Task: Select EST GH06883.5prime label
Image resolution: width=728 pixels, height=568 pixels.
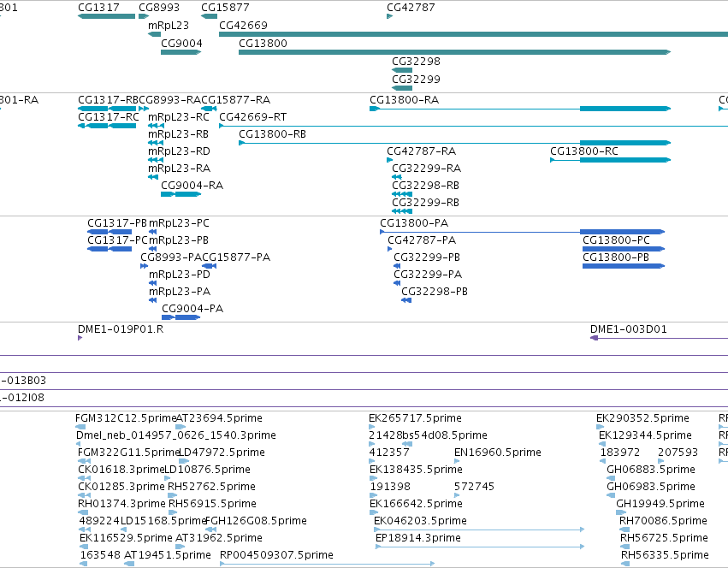Action: pos(650,470)
